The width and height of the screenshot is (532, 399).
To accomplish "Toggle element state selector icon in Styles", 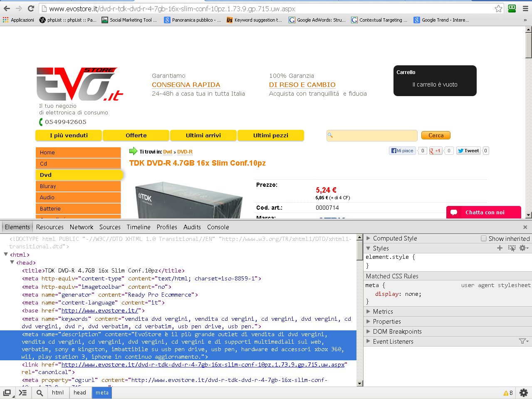I will pos(512,248).
